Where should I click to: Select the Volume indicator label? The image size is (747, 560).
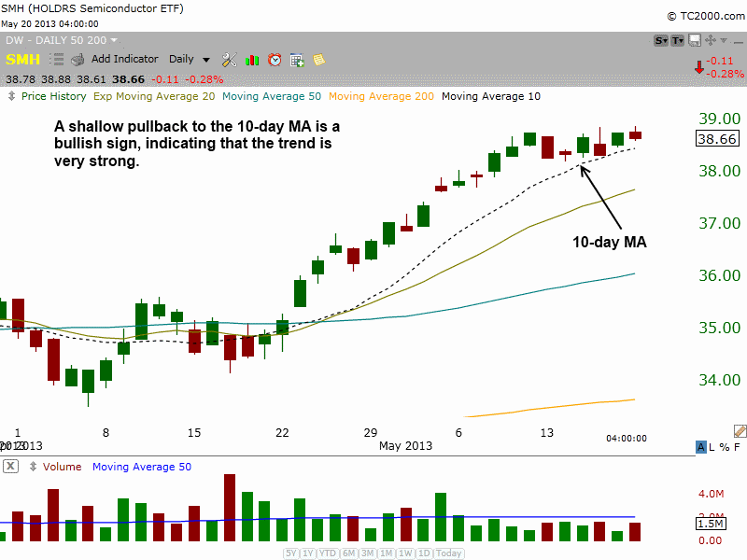[x=62, y=467]
